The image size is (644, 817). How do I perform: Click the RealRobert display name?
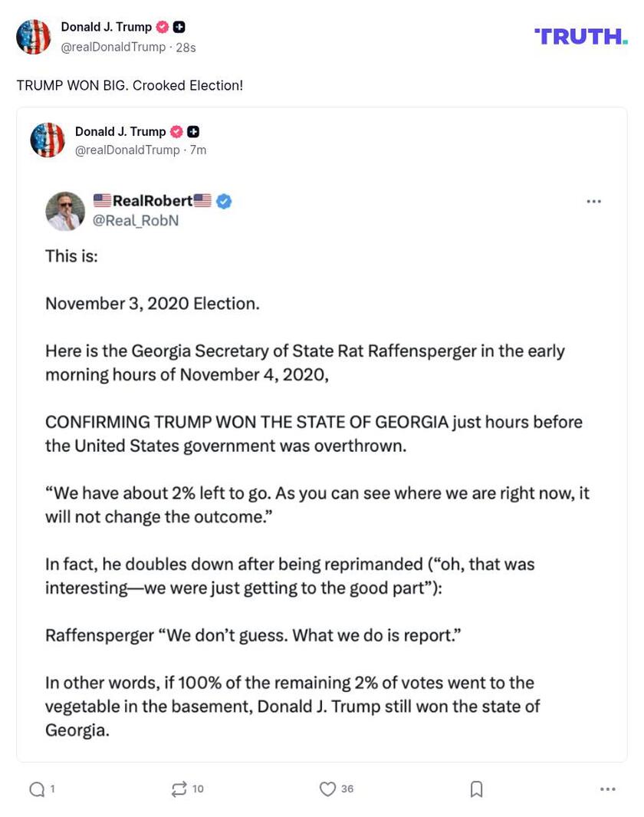coord(153,201)
